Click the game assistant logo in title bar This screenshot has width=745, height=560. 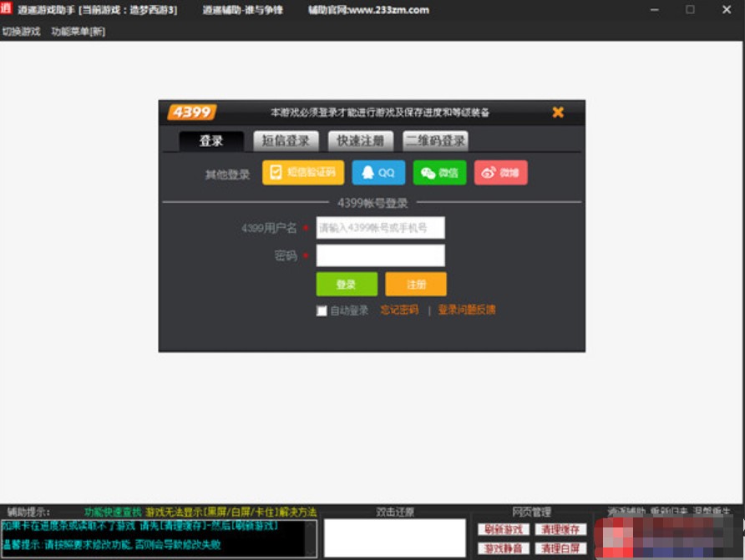pos(10,10)
